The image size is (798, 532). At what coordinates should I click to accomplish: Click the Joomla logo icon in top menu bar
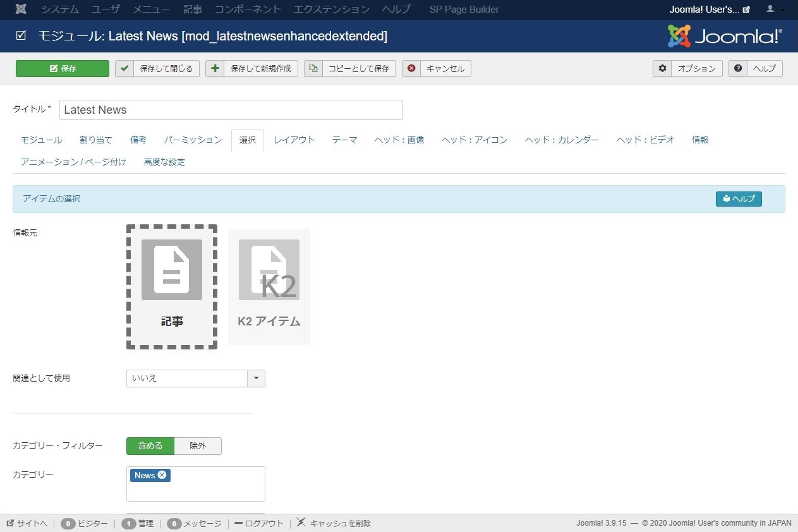coord(21,9)
